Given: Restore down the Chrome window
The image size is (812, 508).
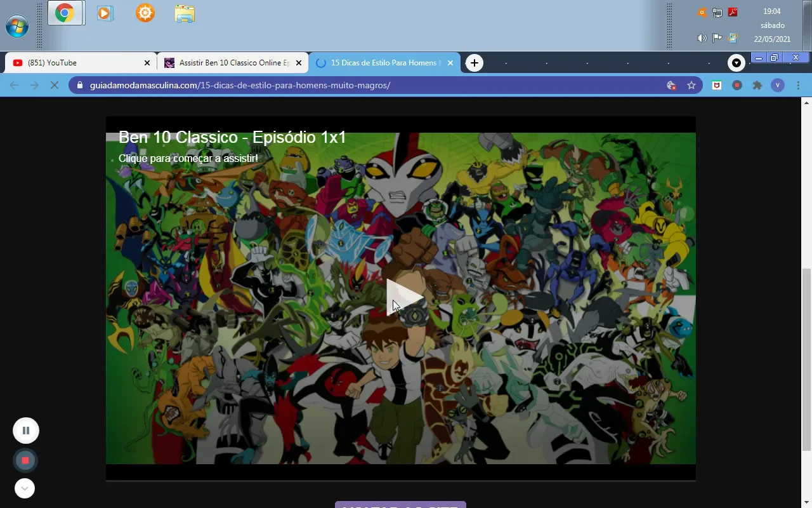Looking at the screenshot, I should pos(775,58).
